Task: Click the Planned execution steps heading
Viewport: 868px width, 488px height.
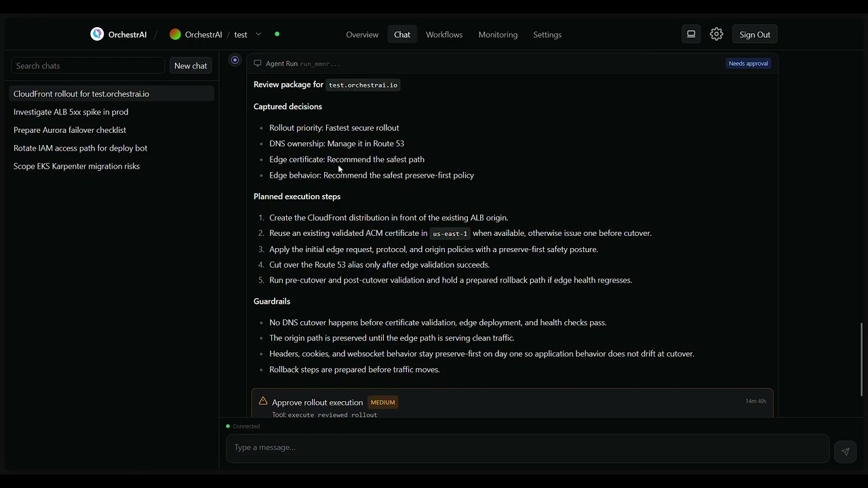Action: tap(297, 197)
